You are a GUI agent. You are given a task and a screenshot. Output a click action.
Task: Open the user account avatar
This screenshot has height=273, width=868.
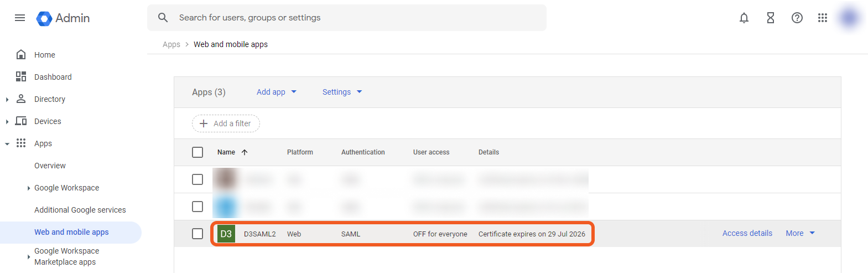tap(849, 18)
